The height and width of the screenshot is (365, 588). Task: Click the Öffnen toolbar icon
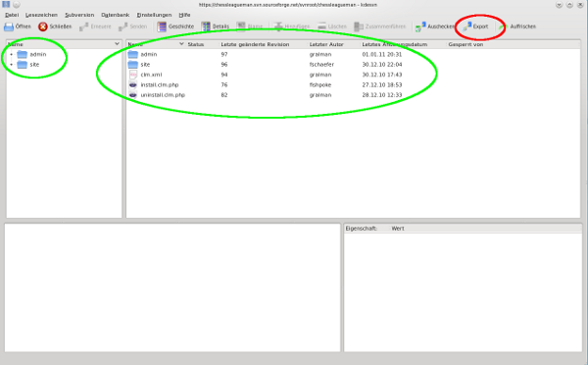coord(9,26)
